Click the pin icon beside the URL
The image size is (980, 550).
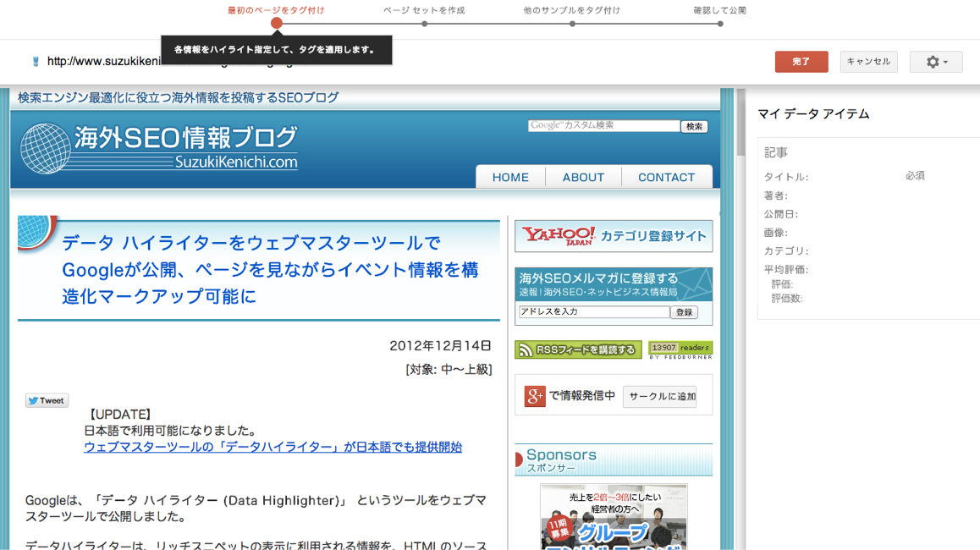coord(36,61)
